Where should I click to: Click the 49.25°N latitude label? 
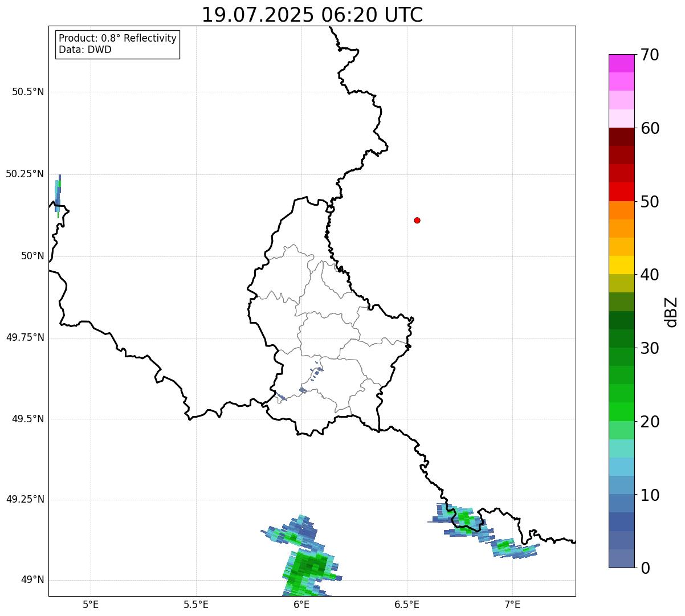pyautogui.click(x=25, y=499)
